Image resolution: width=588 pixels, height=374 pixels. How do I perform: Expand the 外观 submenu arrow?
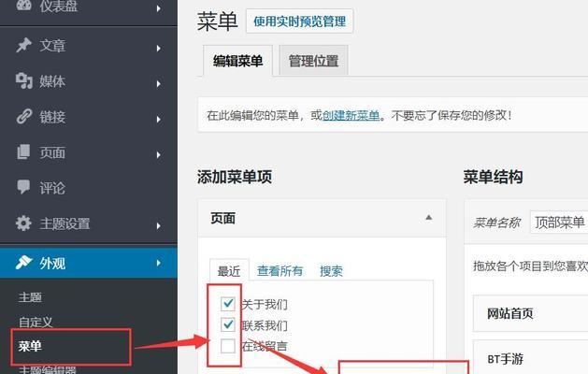[x=159, y=263]
